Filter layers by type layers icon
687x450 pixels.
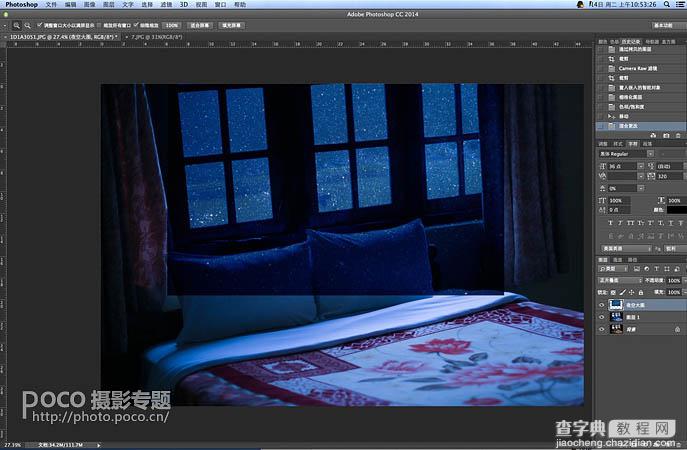656,269
